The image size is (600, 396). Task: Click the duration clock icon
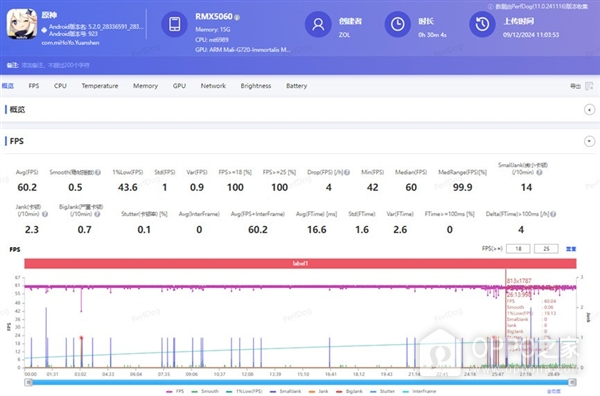click(x=398, y=24)
